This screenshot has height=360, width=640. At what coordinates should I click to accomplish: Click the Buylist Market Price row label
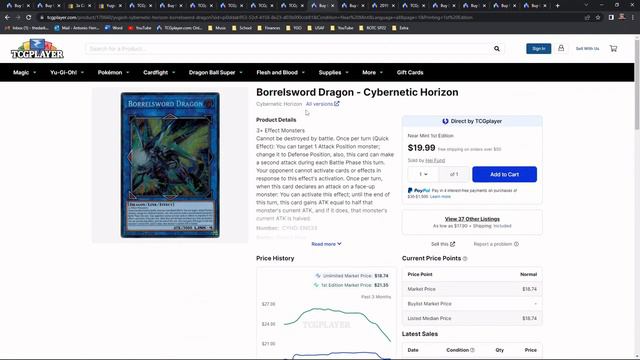(x=429, y=304)
